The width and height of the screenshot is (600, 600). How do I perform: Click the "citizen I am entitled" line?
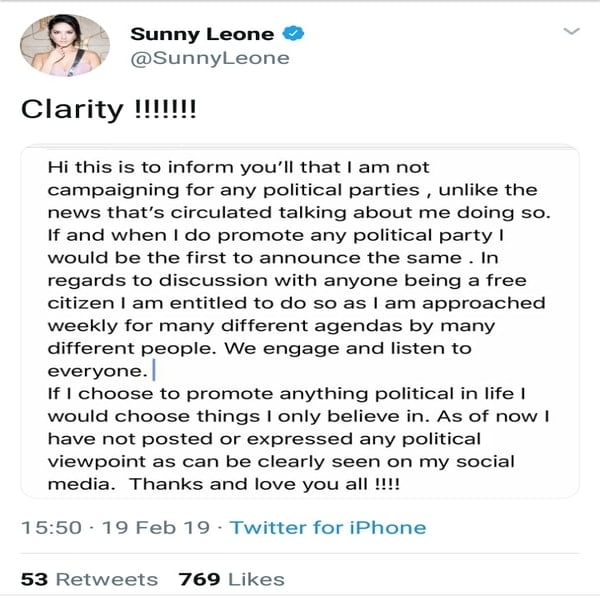295,303
